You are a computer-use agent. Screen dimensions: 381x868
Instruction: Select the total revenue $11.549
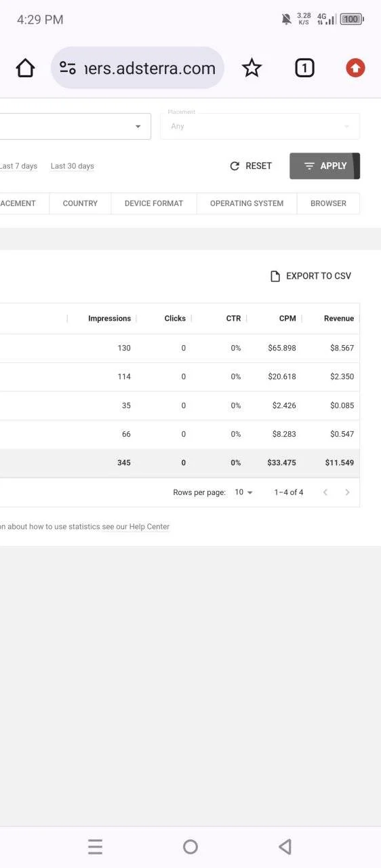coord(340,462)
